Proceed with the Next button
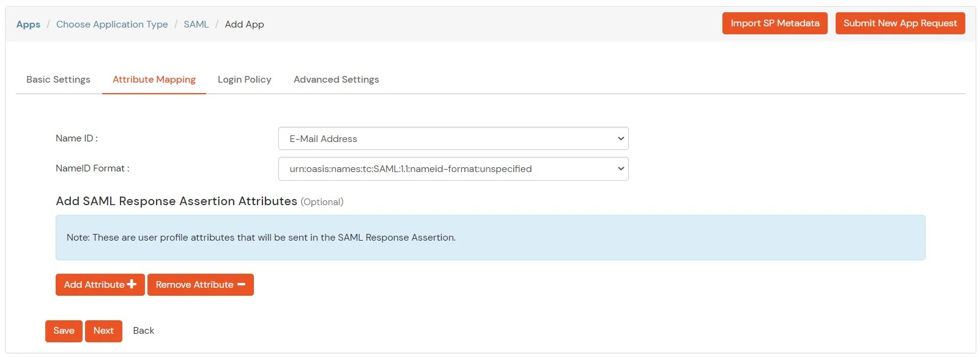This screenshot has height=357, width=980. [103, 331]
